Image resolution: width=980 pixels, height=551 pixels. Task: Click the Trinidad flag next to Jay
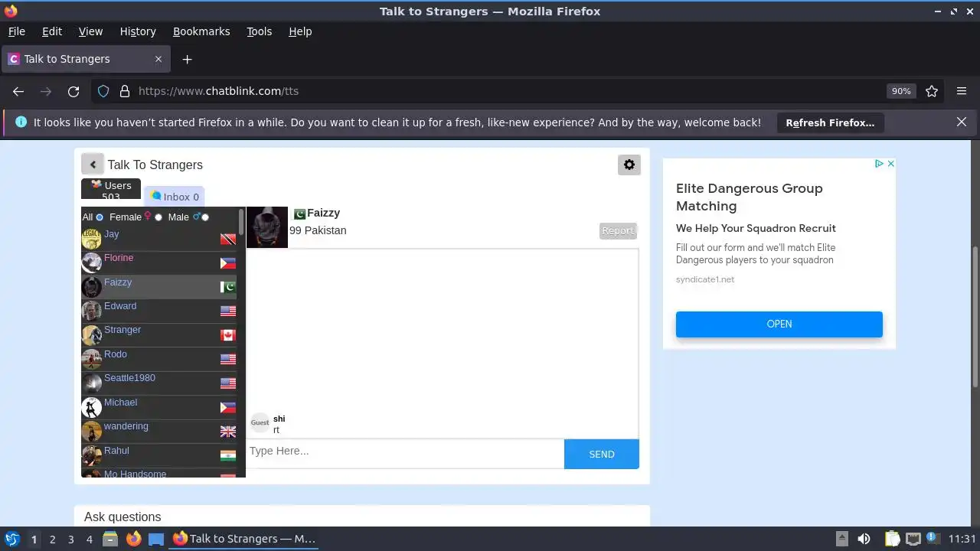coord(228,240)
